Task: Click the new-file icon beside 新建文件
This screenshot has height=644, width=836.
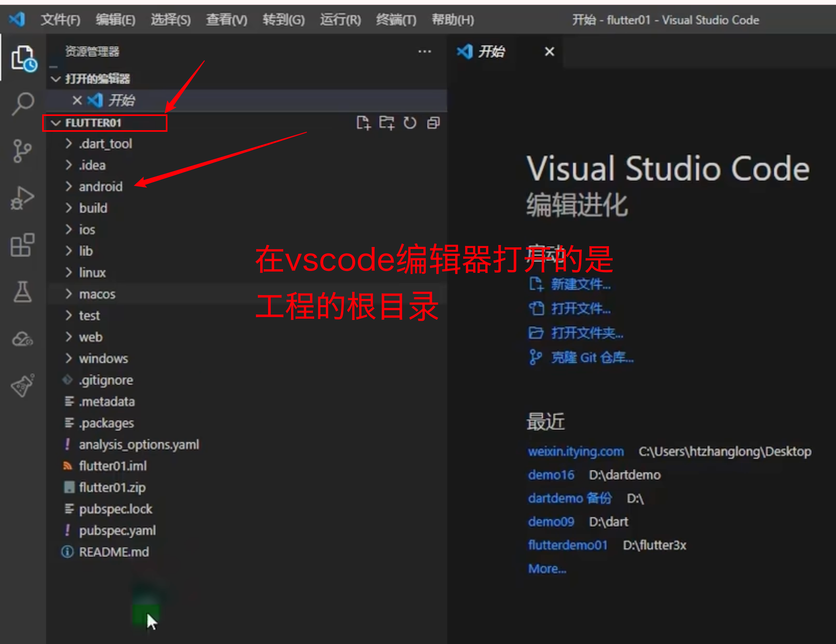Action: click(x=536, y=284)
